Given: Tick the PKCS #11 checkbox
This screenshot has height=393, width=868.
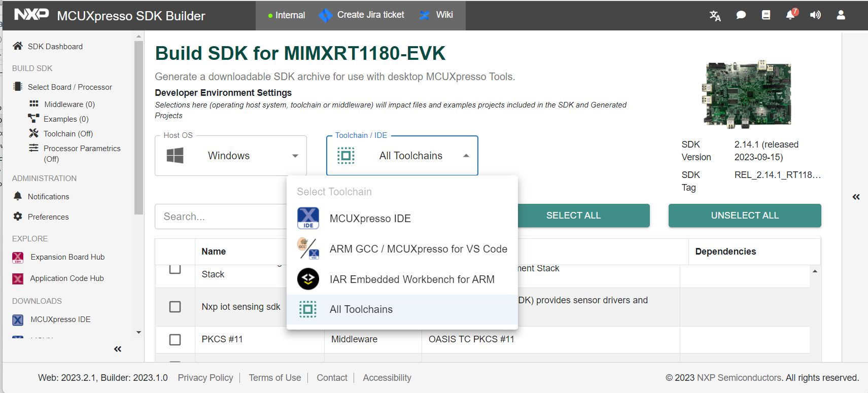Looking at the screenshot, I should point(175,339).
